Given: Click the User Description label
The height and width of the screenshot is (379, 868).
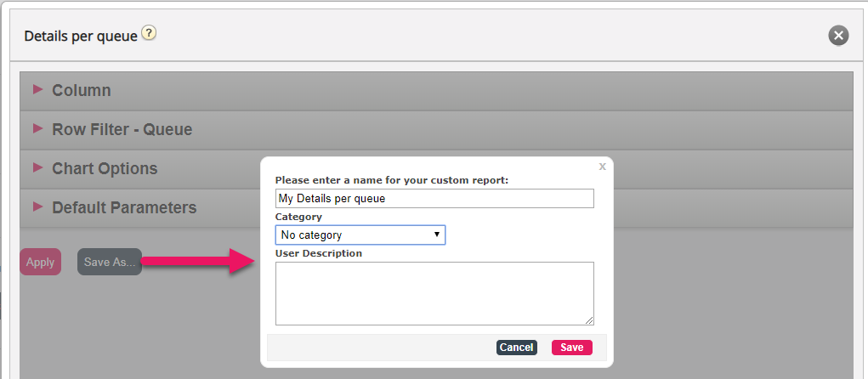Looking at the screenshot, I should click(x=318, y=253).
